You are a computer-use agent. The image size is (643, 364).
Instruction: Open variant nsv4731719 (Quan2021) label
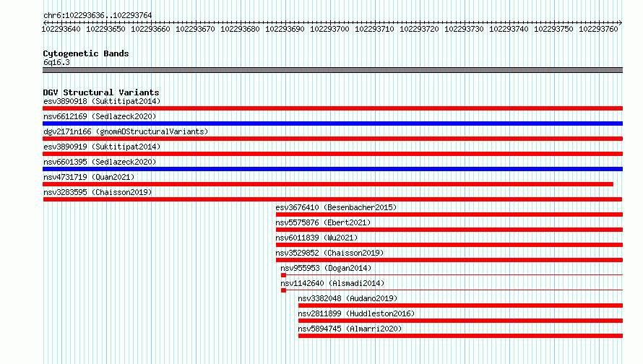[89, 177]
